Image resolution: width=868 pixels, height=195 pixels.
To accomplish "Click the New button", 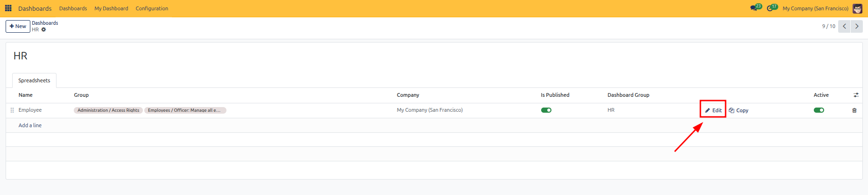I will pyautogui.click(x=18, y=26).
